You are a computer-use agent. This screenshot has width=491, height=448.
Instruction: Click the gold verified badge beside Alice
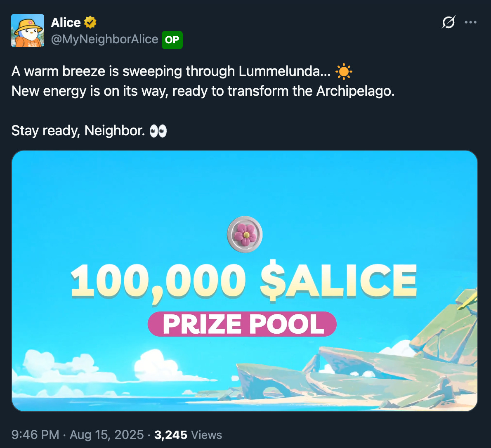click(x=90, y=22)
